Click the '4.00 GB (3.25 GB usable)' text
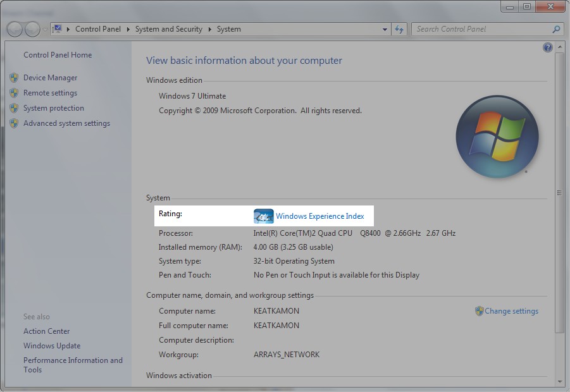This screenshot has width=570, height=392. [293, 247]
